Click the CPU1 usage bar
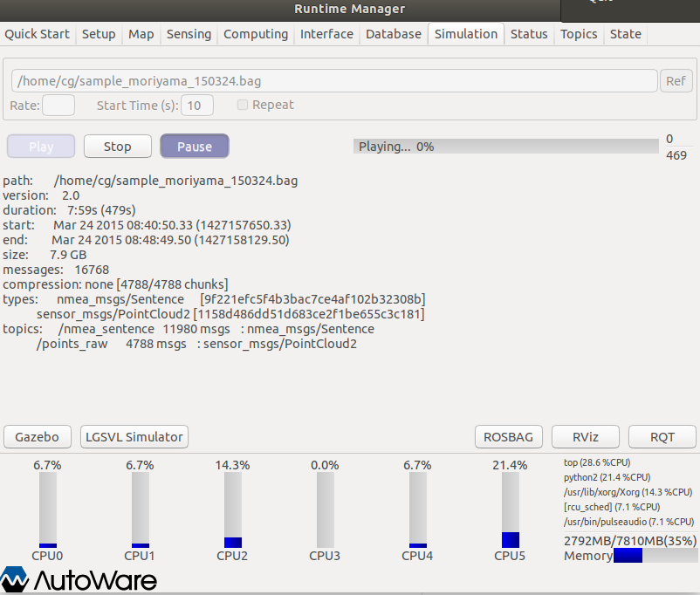Viewport: 700px width, 595px height. point(141,510)
